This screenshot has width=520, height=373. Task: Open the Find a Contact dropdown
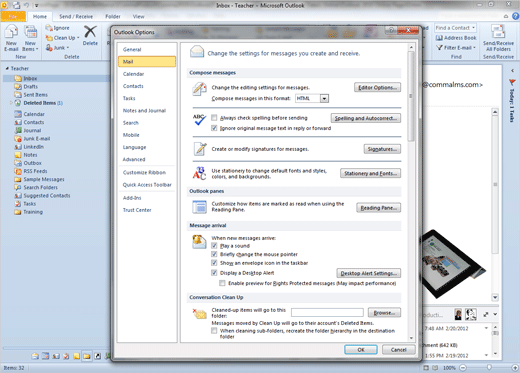(x=473, y=28)
